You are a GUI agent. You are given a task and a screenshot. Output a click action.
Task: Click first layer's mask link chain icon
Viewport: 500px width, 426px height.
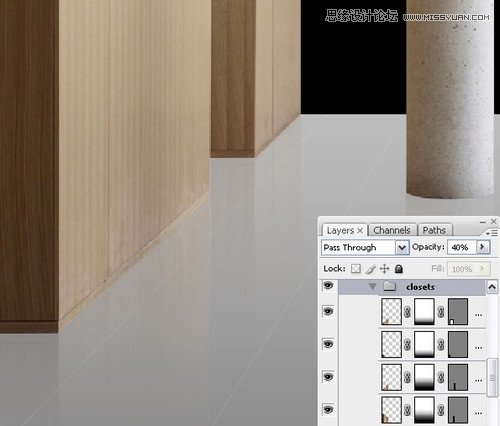[407, 312]
